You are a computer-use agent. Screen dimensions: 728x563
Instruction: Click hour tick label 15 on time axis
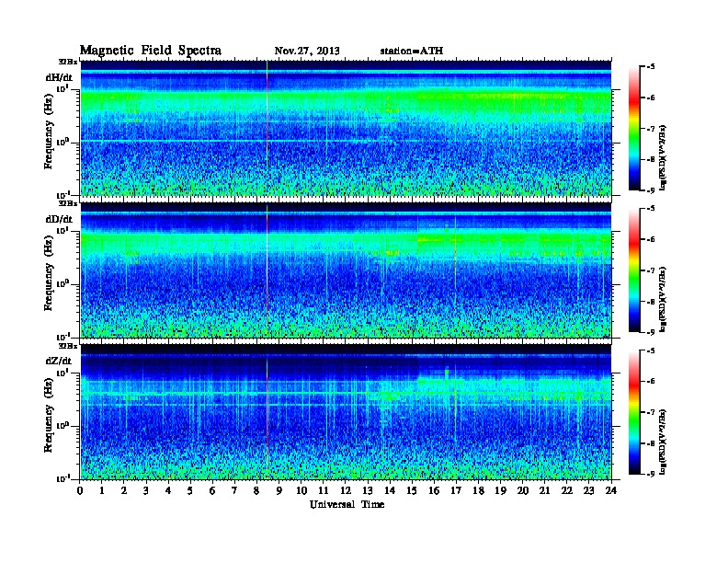coord(412,490)
